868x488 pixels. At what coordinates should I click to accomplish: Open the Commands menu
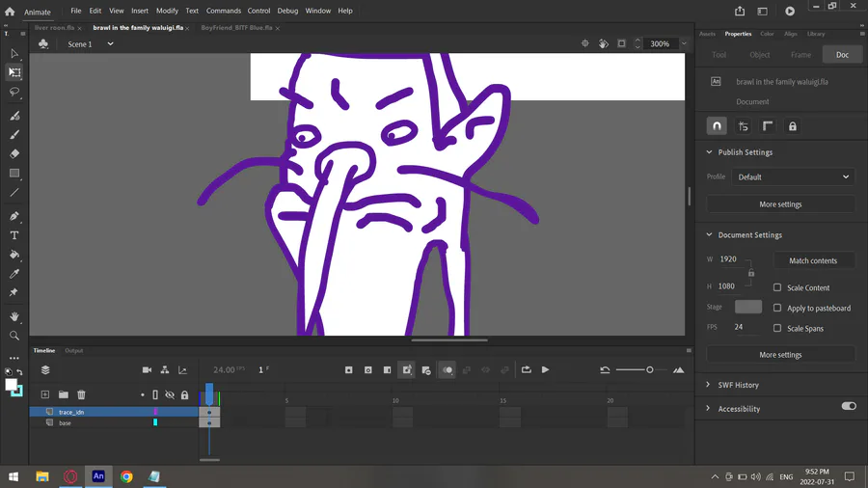tap(223, 11)
